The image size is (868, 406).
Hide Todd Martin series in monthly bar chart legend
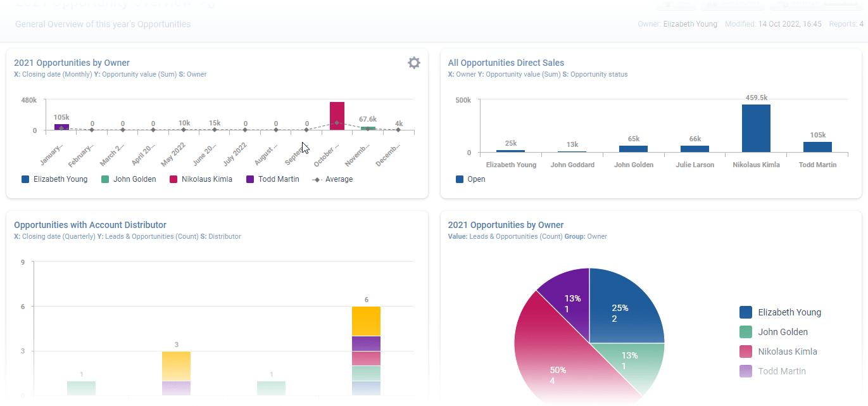pyautogui.click(x=273, y=179)
